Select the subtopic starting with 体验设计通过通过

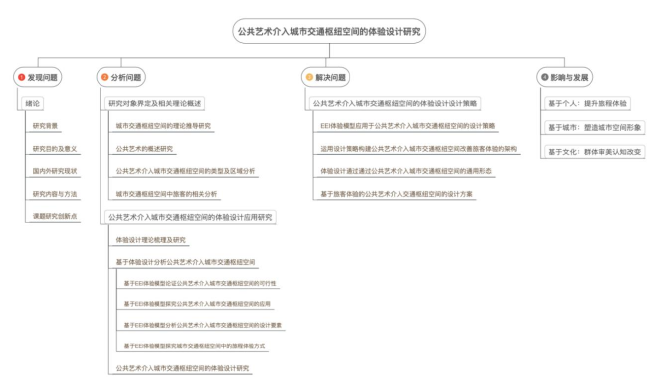(x=406, y=171)
